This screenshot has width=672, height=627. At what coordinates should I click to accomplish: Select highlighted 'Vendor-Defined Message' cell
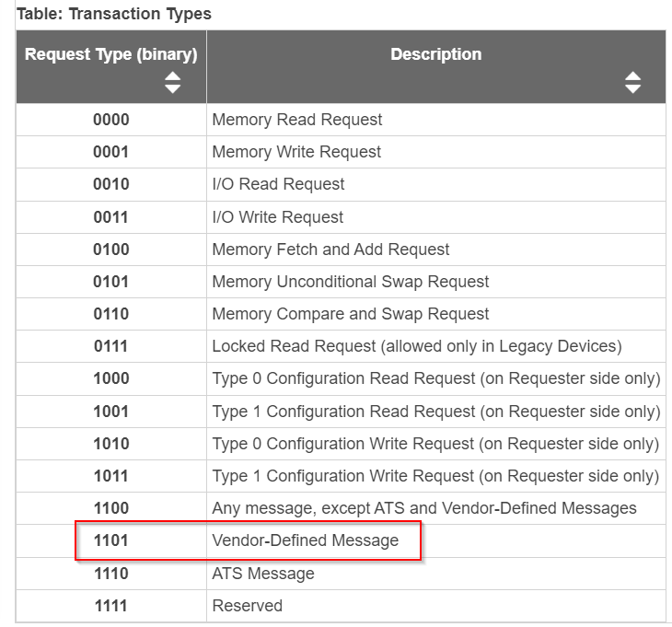click(x=306, y=540)
